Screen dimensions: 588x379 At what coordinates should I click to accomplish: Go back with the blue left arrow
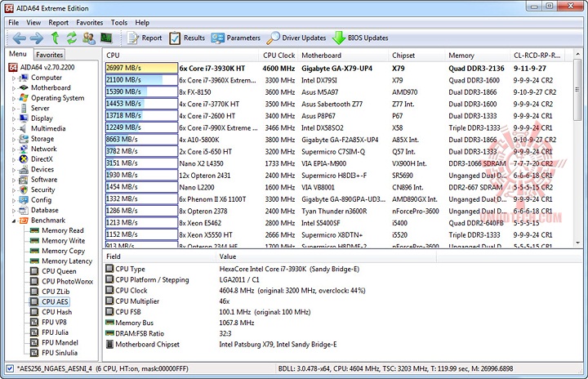click(x=19, y=38)
